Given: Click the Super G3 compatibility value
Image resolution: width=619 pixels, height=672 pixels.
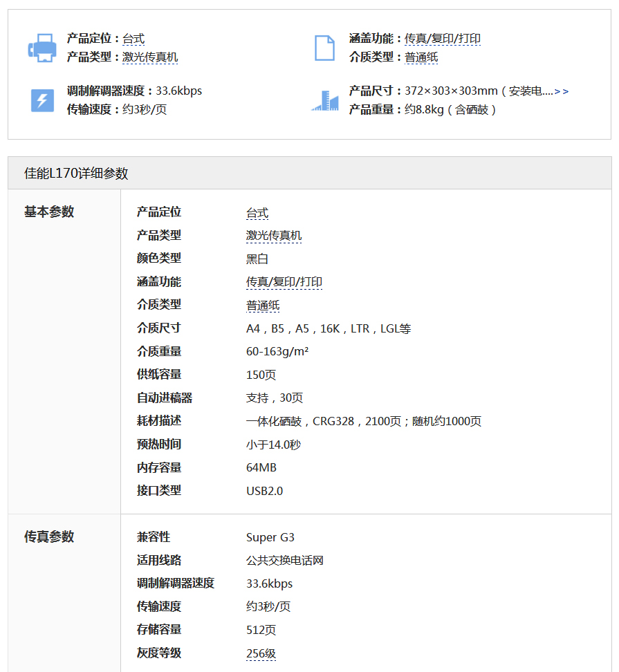Looking at the screenshot, I should (270, 537).
